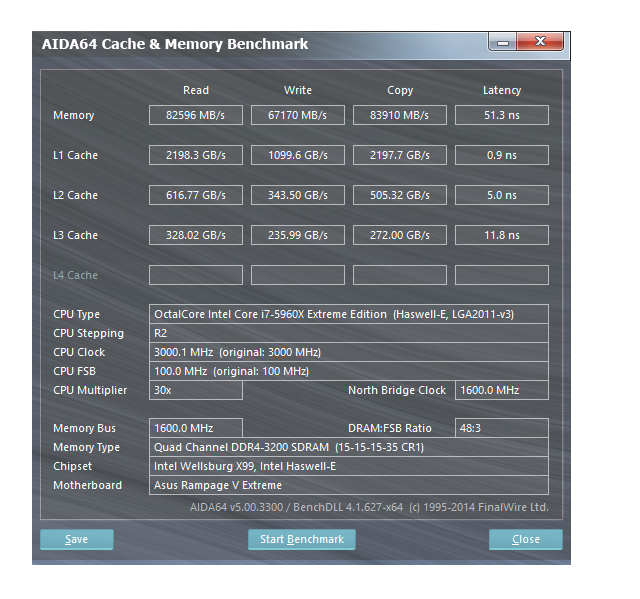Click North Bridge Clock value 1600.0 MHz
Image resolution: width=640 pixels, height=599 pixels.
tap(502, 390)
